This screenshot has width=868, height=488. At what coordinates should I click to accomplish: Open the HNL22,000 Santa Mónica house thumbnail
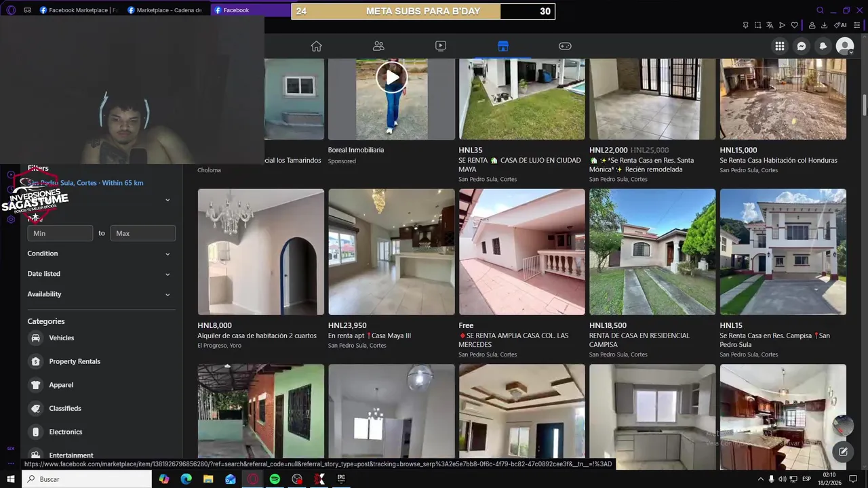pyautogui.click(x=652, y=99)
